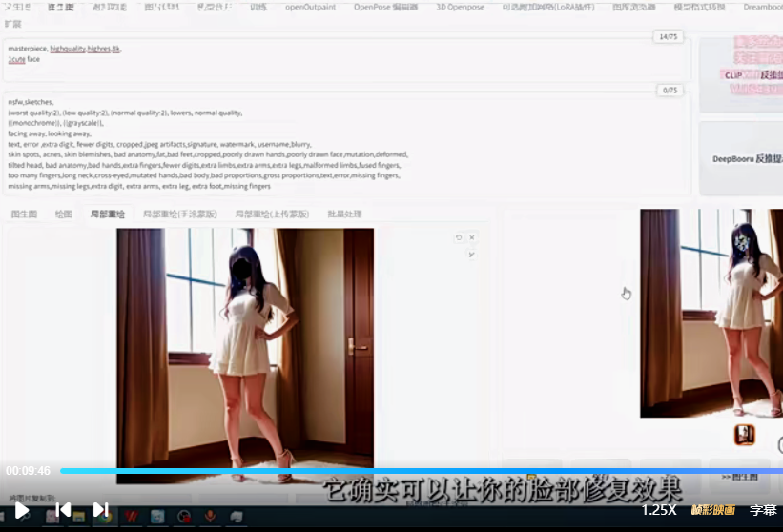Select the 局部重绘(手涂蒙版) sub-tab
783x532 pixels.
(179, 215)
